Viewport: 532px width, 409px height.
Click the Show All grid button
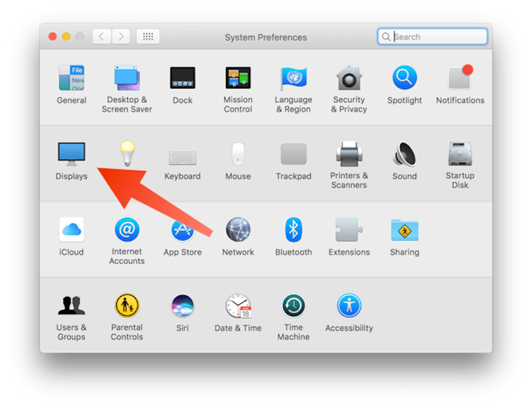148,37
